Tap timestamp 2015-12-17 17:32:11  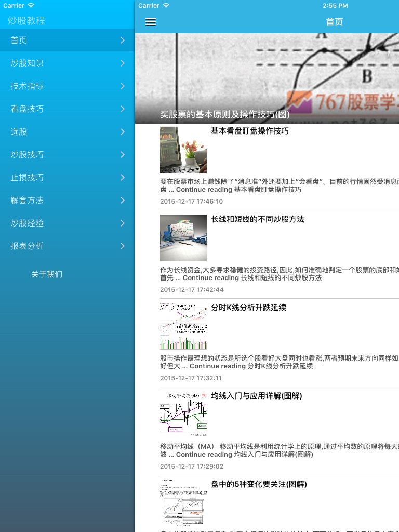[191, 378]
